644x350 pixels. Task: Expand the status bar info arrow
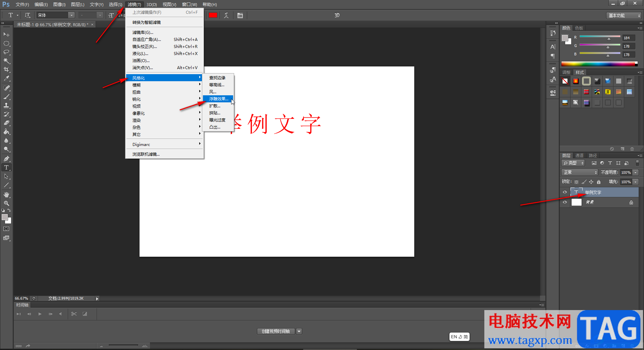click(97, 299)
